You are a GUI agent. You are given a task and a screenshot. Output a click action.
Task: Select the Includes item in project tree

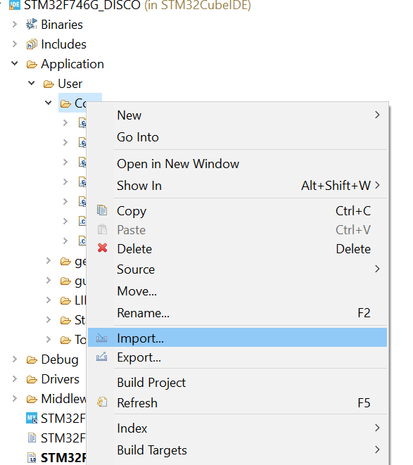[63, 44]
